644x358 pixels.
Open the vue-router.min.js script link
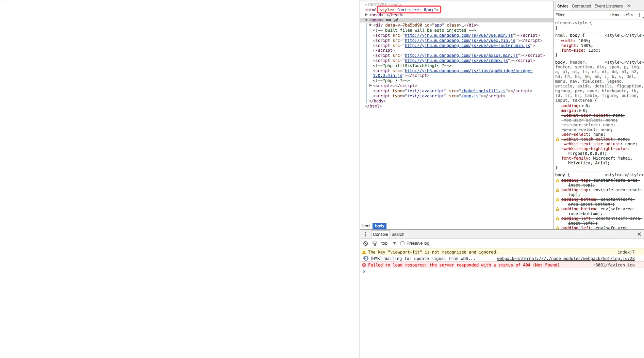(x=467, y=46)
